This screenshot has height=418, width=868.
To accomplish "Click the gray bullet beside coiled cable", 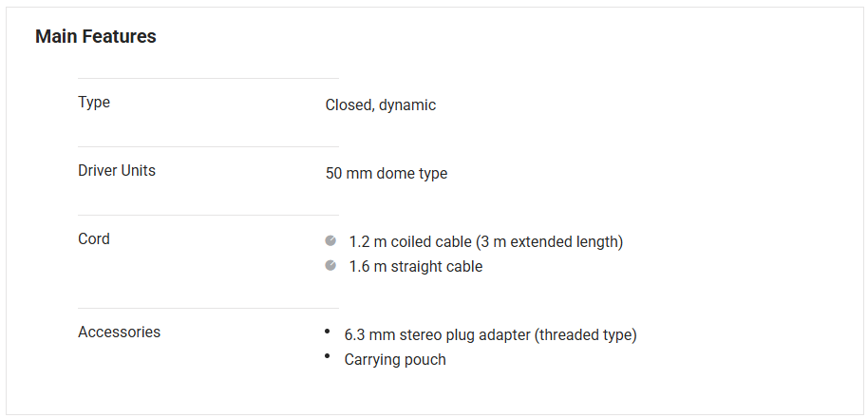I will [330, 241].
